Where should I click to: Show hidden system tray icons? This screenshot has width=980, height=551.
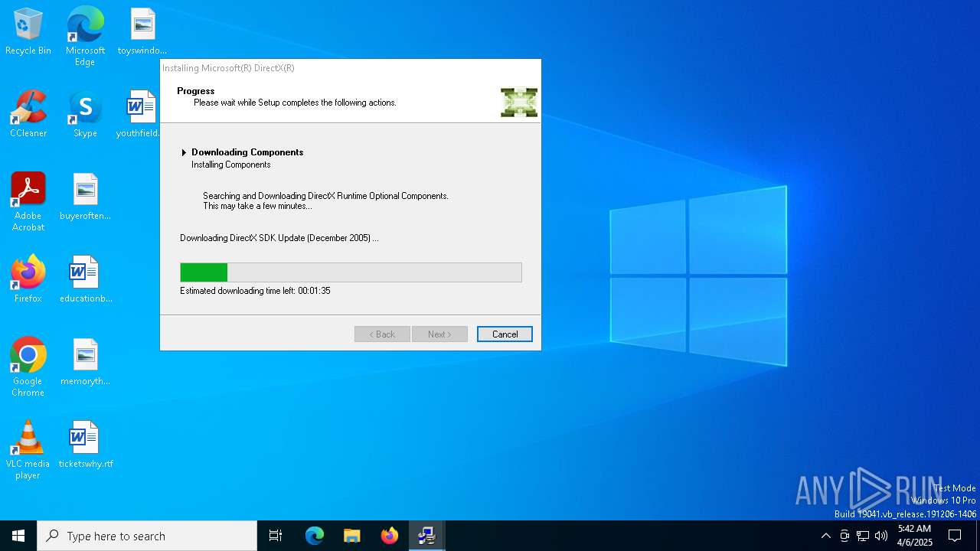[825, 536]
